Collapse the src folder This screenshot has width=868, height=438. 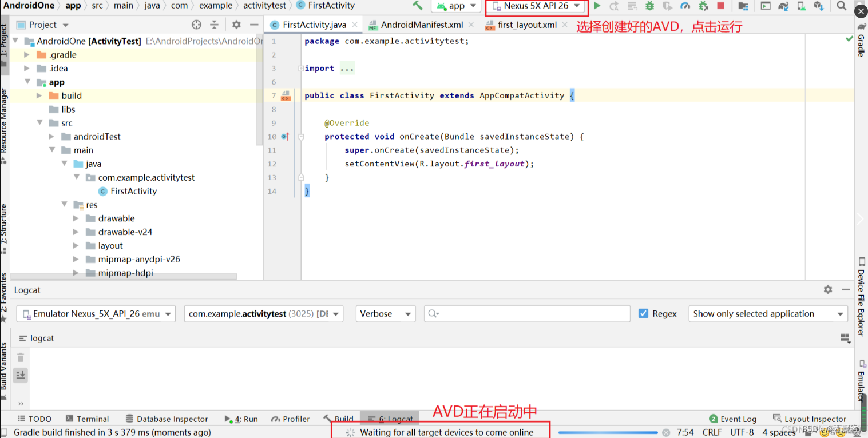click(39, 123)
